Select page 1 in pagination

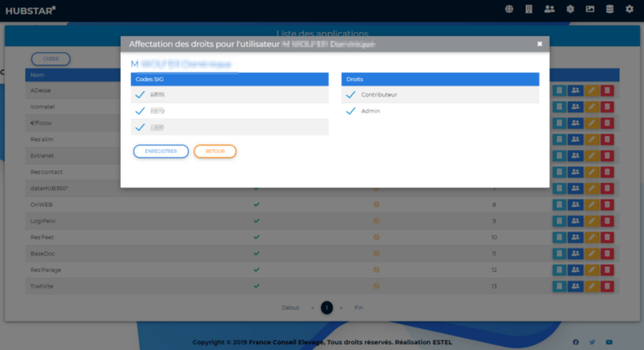point(327,308)
